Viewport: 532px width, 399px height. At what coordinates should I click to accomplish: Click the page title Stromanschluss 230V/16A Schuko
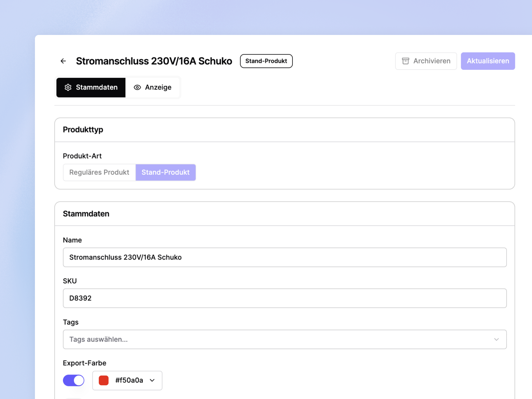[154, 61]
